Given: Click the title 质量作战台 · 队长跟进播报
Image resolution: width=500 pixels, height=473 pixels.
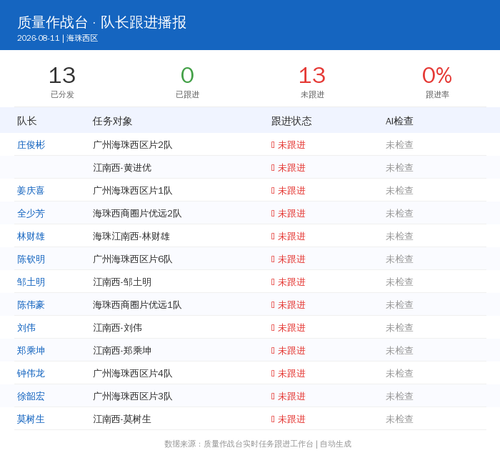Looking at the screenshot, I should coord(102,22).
